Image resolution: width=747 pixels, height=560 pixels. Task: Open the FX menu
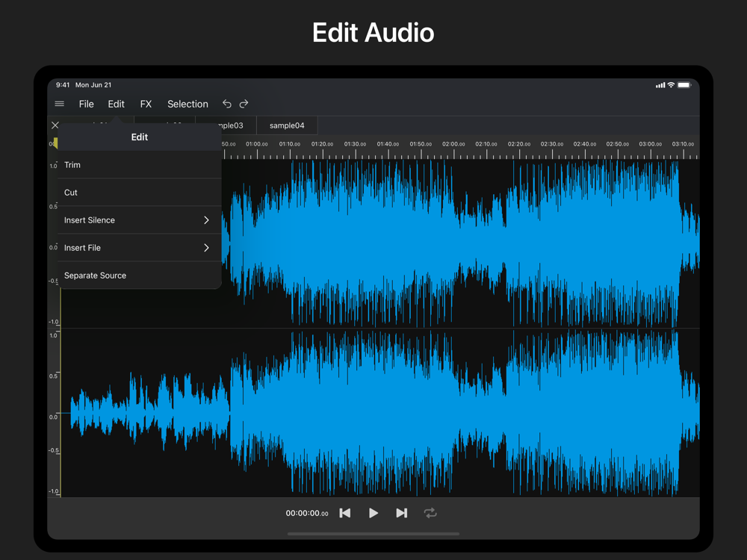point(146,104)
